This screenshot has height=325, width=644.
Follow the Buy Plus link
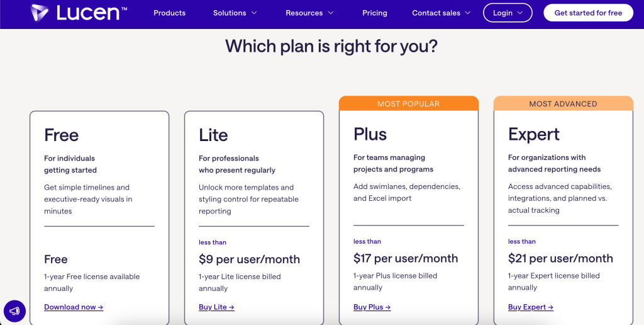(372, 307)
